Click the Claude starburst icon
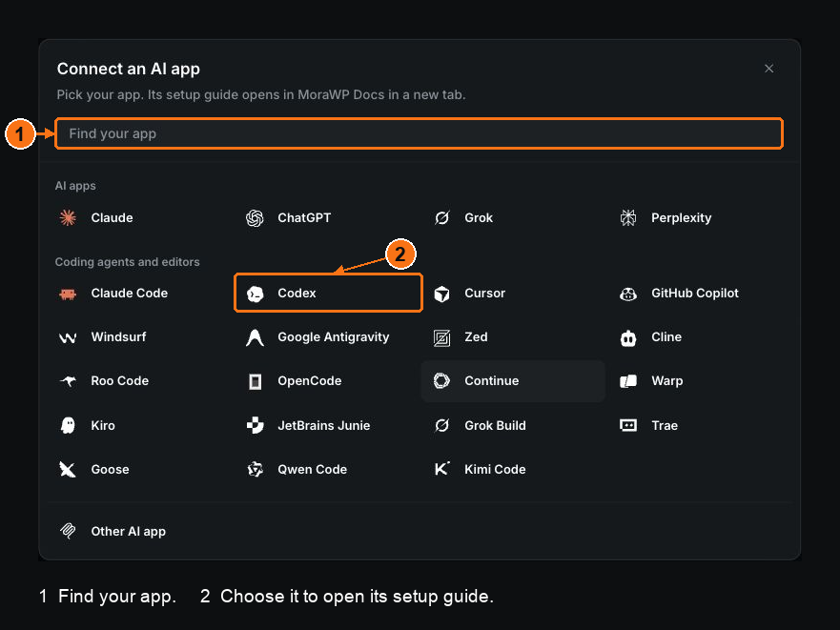This screenshot has width=840, height=630. pyautogui.click(x=68, y=217)
